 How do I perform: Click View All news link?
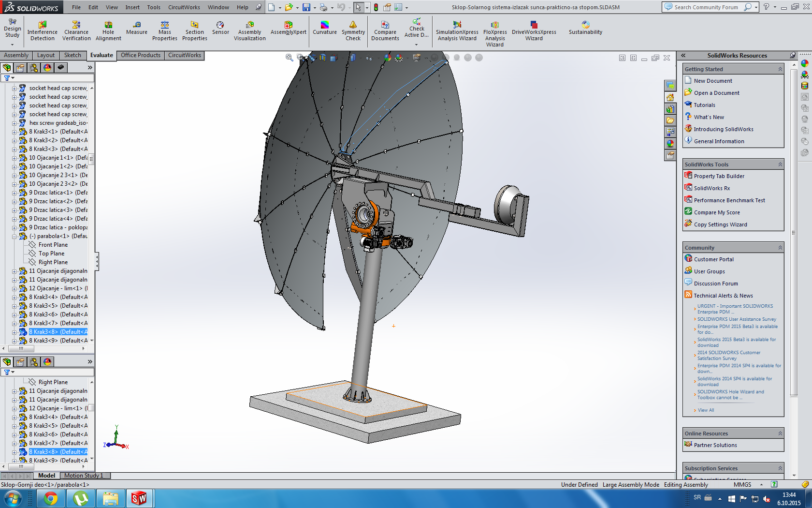pyautogui.click(x=706, y=410)
